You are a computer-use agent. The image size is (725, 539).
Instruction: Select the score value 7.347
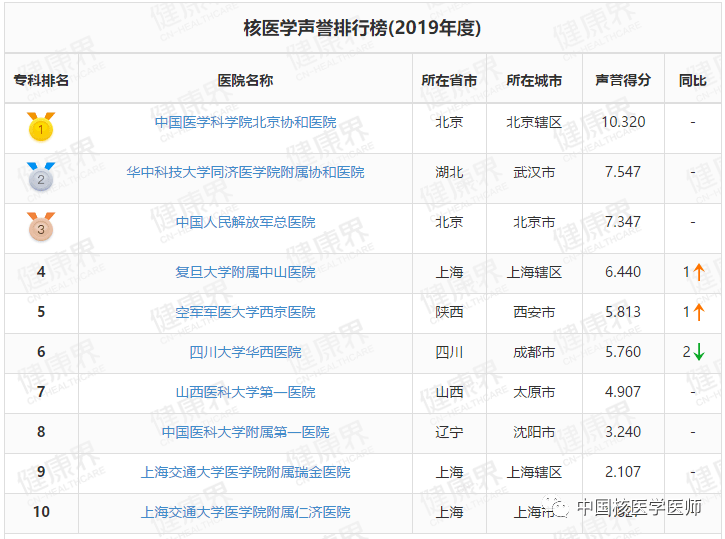(623, 222)
